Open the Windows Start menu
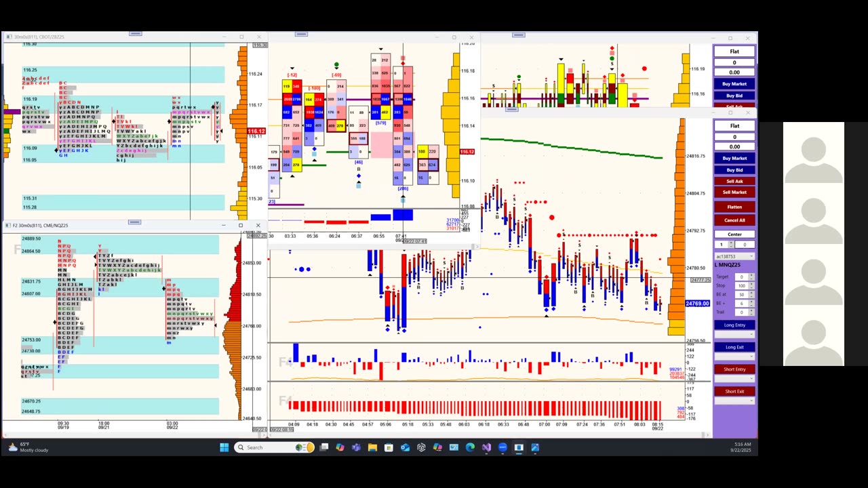Screen dimensions: 868x488 click(224, 447)
